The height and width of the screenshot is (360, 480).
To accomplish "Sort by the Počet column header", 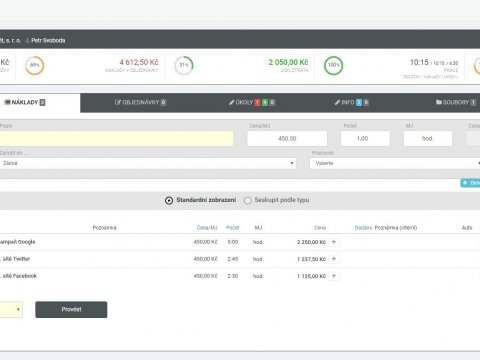I will coord(233,228).
